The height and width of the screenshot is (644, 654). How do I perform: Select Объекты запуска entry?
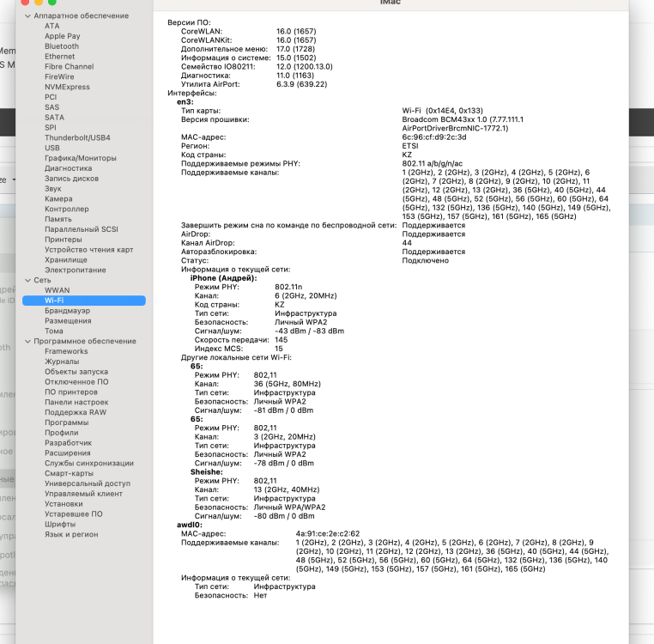76,372
